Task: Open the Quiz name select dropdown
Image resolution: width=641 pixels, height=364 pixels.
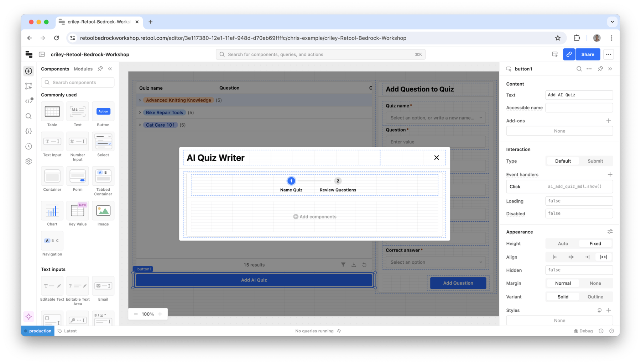Action: pos(436,118)
